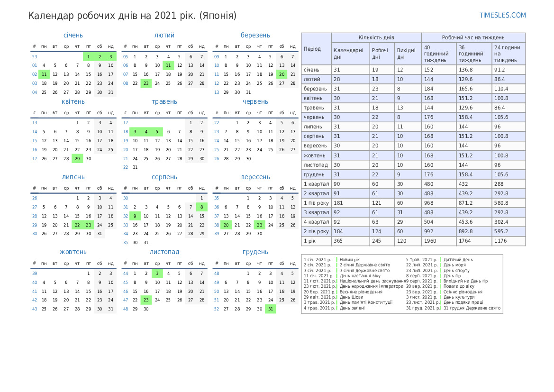Select the 'грудень' calendar month heading

click(x=255, y=252)
